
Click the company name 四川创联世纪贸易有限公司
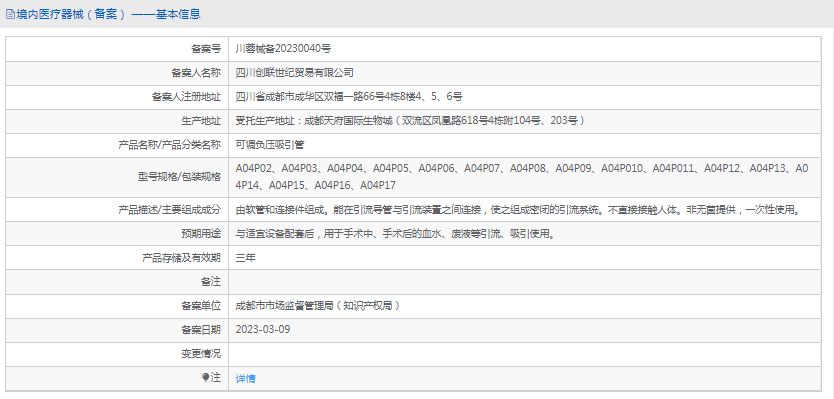click(x=294, y=73)
